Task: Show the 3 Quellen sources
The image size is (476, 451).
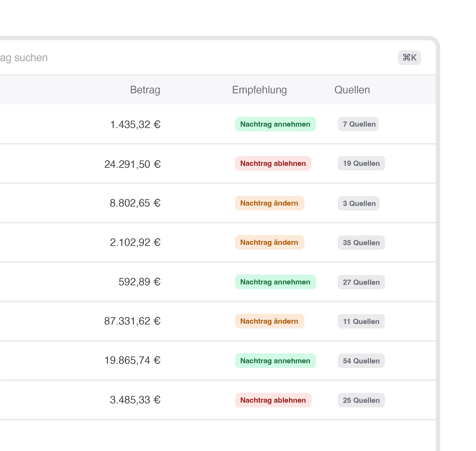Action: point(358,203)
